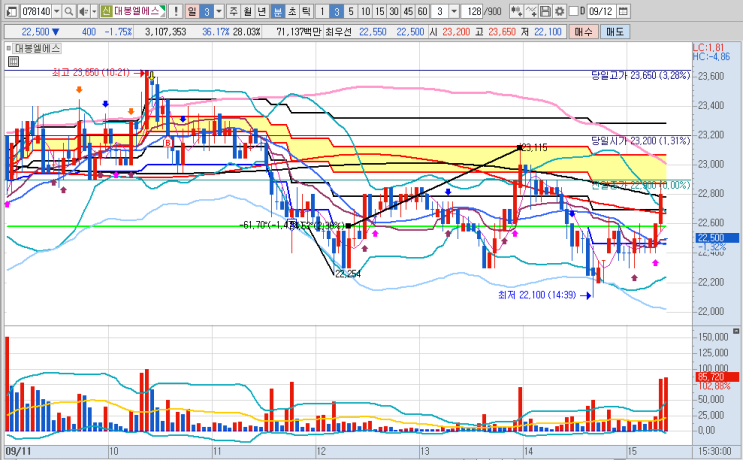Click the blue 매도 sell button
Viewport: 743px width, 460px height.
click(615, 32)
